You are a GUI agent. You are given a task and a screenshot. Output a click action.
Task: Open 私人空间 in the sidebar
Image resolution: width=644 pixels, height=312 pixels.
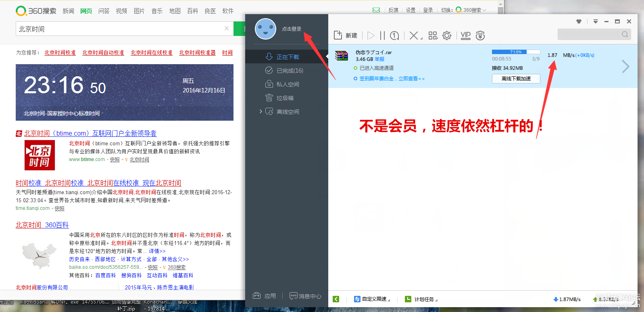coord(287,84)
